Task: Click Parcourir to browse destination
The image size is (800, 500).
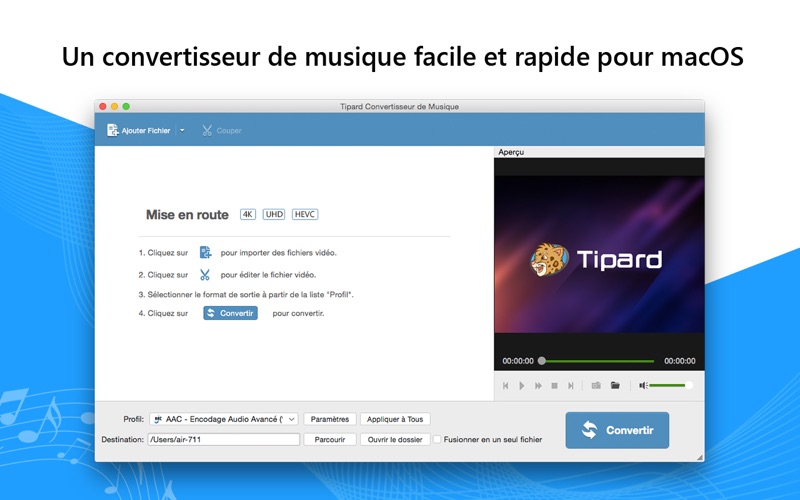Action: (x=330, y=439)
